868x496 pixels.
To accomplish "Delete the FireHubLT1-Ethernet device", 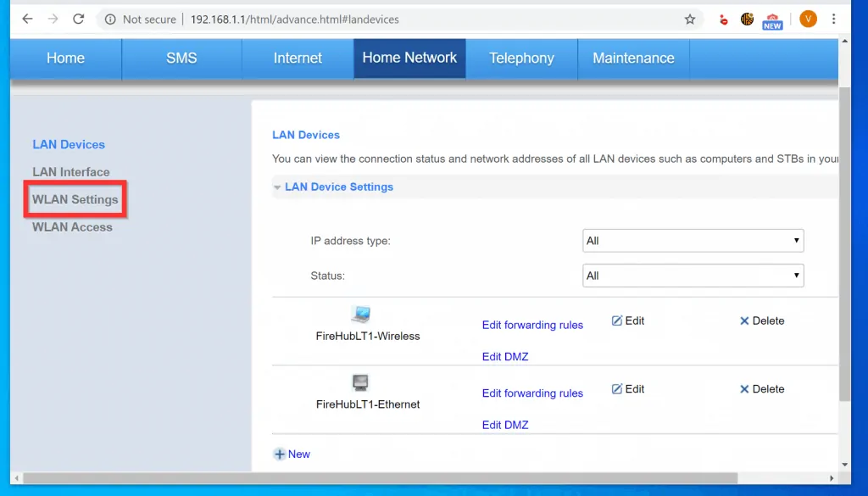I will tap(762, 389).
